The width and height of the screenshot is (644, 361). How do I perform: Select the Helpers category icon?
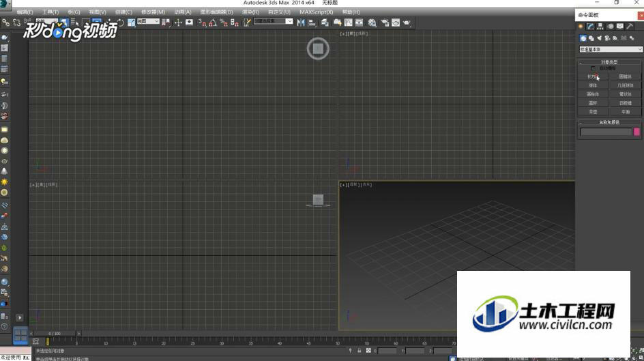pos(615,38)
